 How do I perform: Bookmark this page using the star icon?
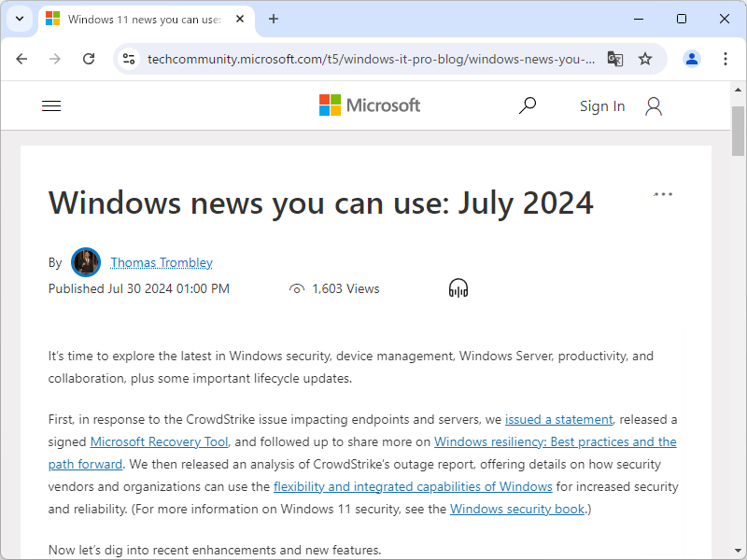pos(645,58)
